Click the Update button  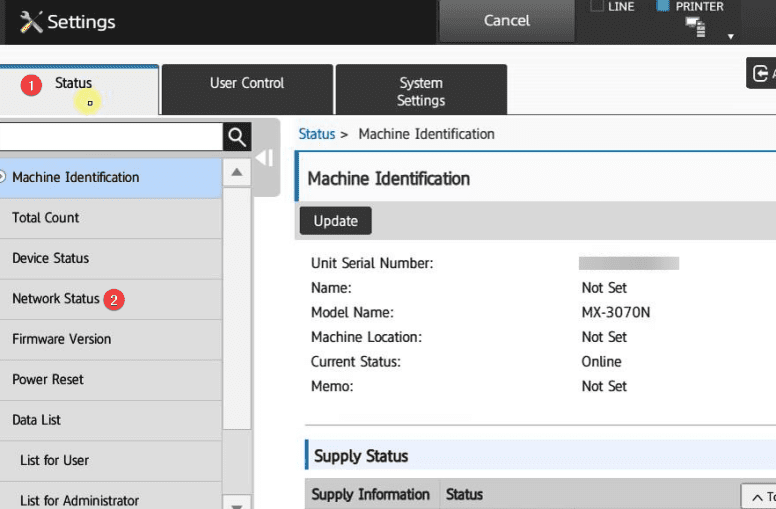pos(335,221)
